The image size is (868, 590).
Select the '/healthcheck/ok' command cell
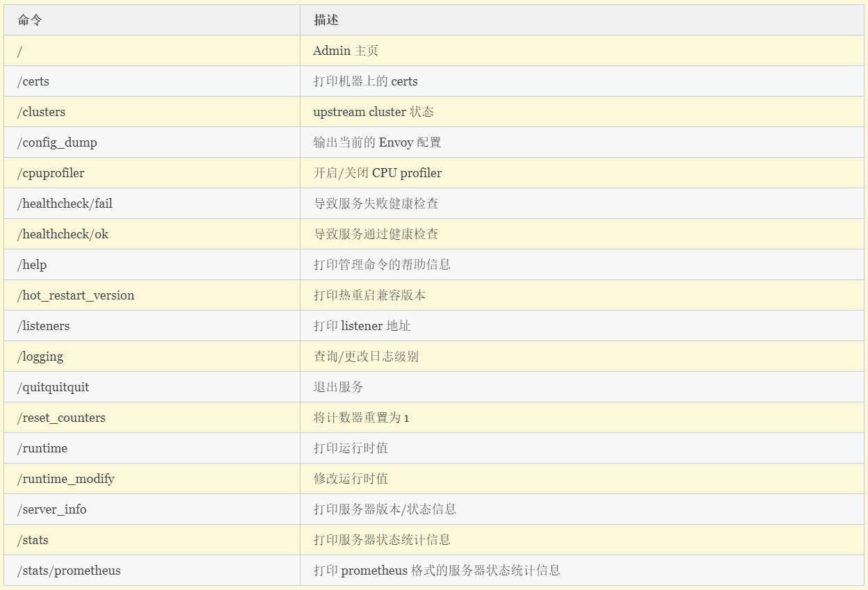tap(152, 234)
